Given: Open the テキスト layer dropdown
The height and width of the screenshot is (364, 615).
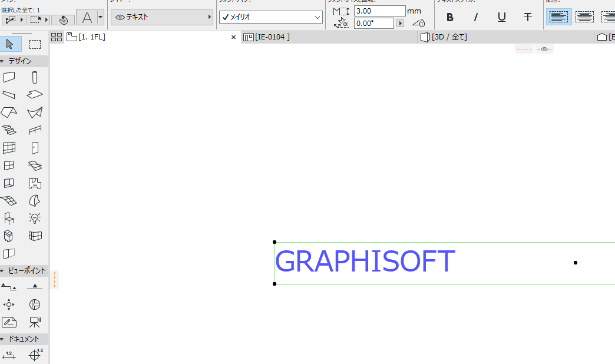Looking at the screenshot, I should tap(162, 17).
